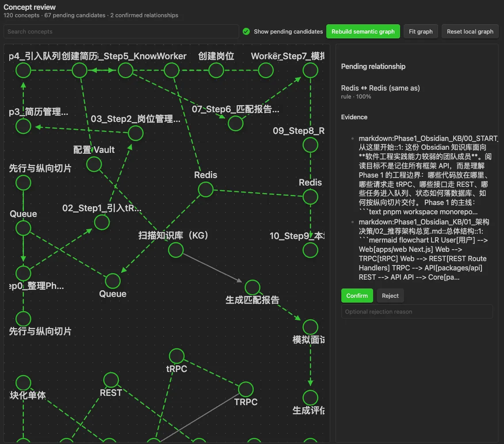Click evidence entry for 02_推荐架构总览.md
504x444 pixels.
pyautogui.click(x=424, y=250)
